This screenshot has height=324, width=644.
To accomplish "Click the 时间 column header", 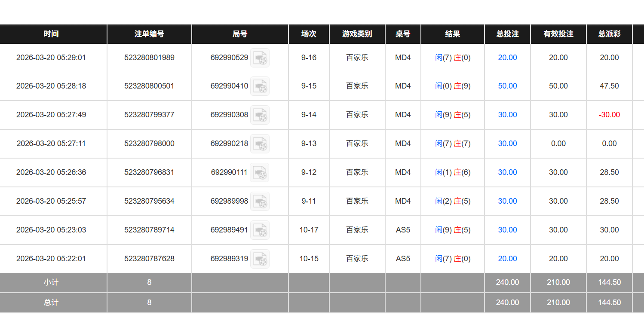I will tap(51, 34).
